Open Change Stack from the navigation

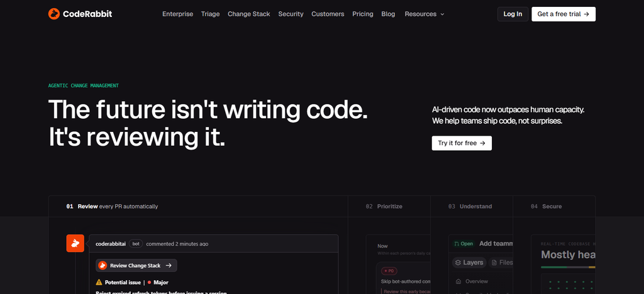point(249,14)
